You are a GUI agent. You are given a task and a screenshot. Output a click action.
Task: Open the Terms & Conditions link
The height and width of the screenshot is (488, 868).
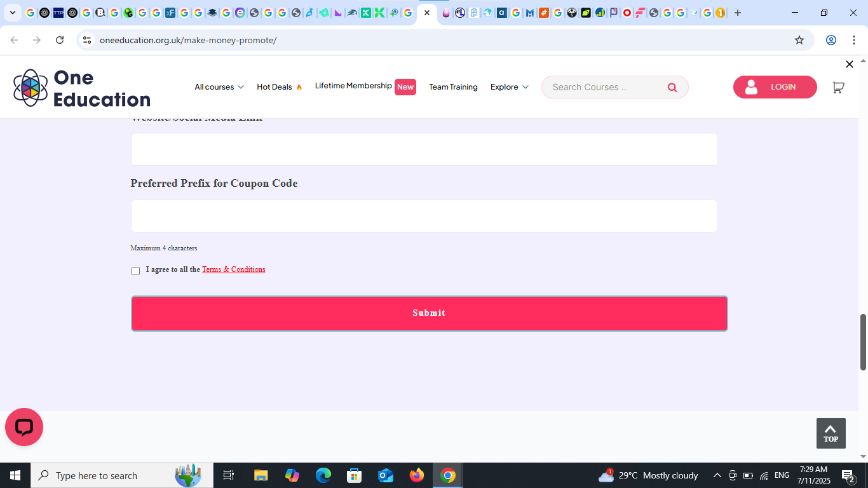click(233, 269)
